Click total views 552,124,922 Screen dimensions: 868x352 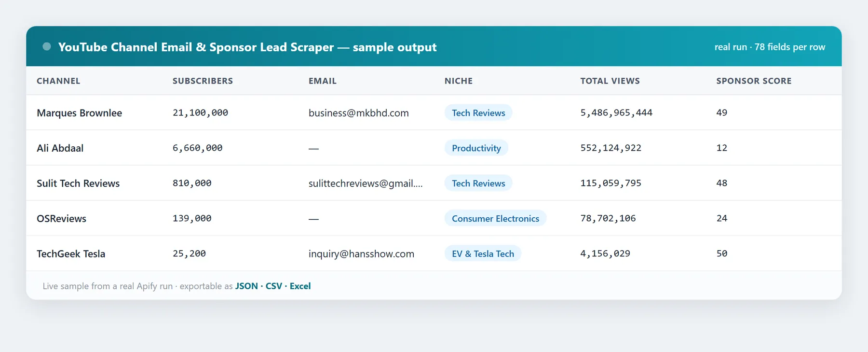[x=610, y=148]
